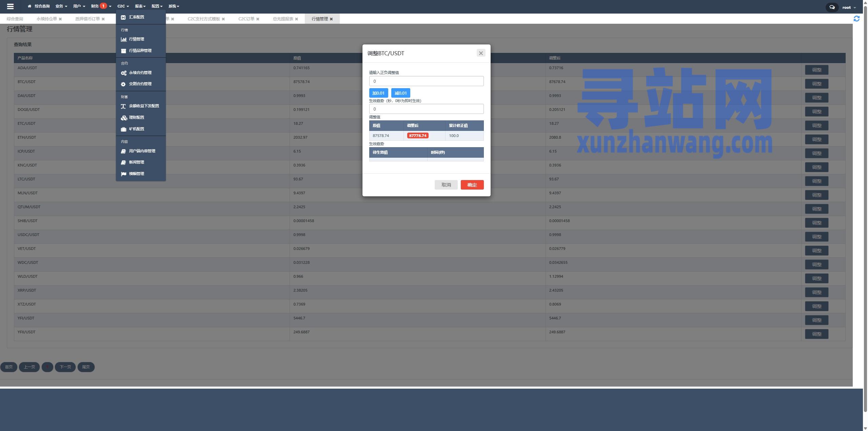The image size is (868, 431).
Task: Switch to the 质押借币订单 tab
Action: click(87, 19)
